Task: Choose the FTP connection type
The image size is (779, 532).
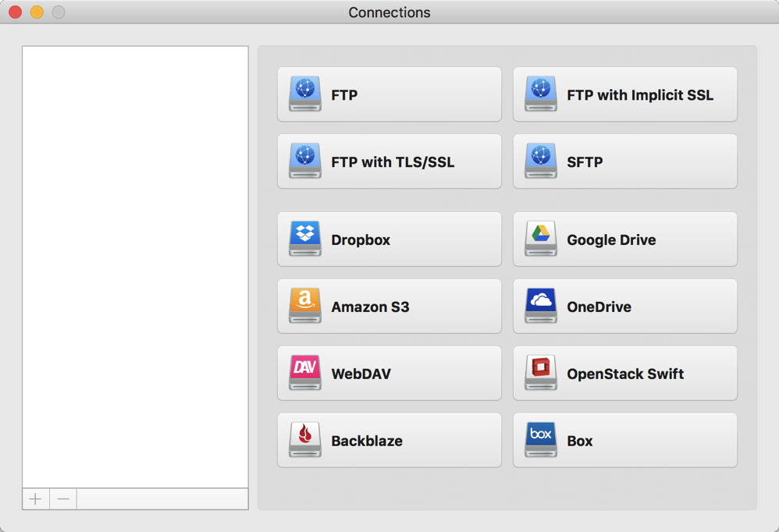Action: 389,94
